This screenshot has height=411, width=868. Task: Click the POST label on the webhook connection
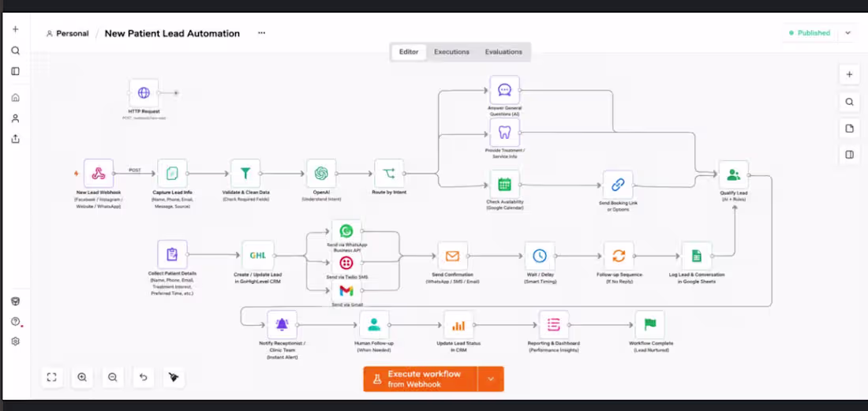(x=134, y=170)
